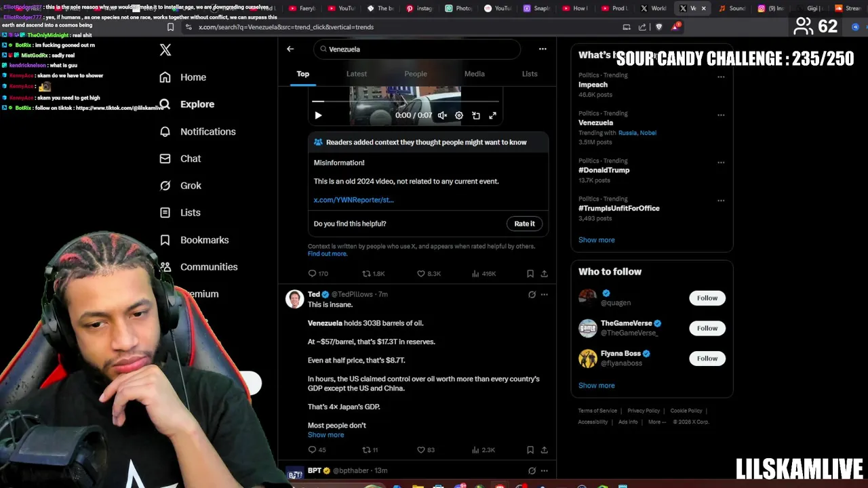
Task: Open the x.com/YWNReporter link
Action: [353, 200]
